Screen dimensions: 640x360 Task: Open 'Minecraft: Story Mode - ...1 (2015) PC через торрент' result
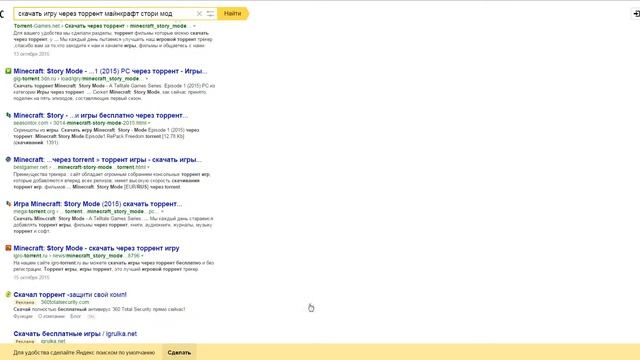click(110, 71)
